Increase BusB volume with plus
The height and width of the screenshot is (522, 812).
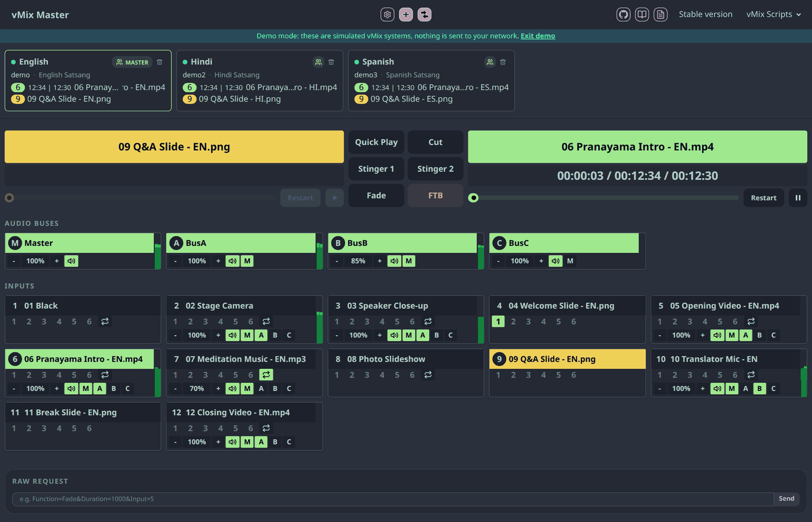point(380,261)
